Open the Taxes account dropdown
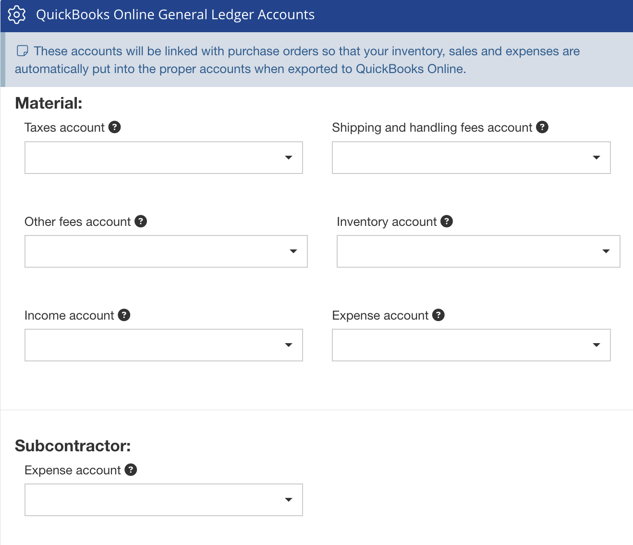The width and height of the screenshot is (633, 545). 164,158
